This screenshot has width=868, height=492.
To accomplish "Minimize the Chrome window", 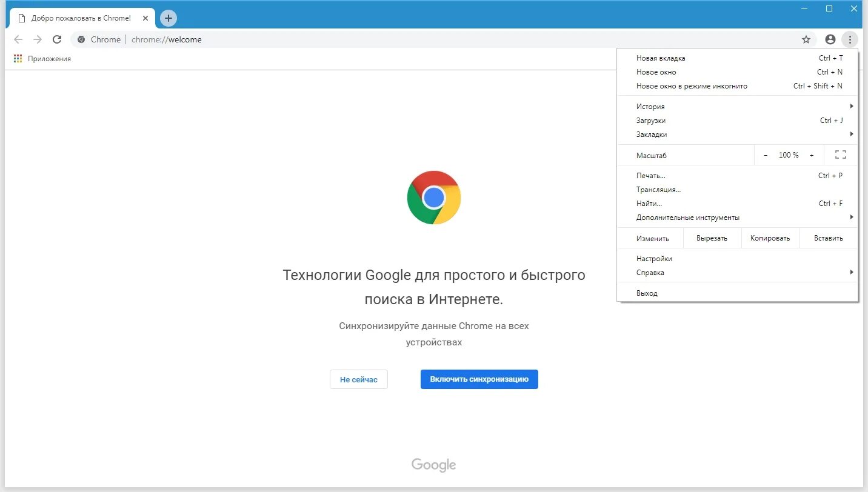I will coord(804,8).
